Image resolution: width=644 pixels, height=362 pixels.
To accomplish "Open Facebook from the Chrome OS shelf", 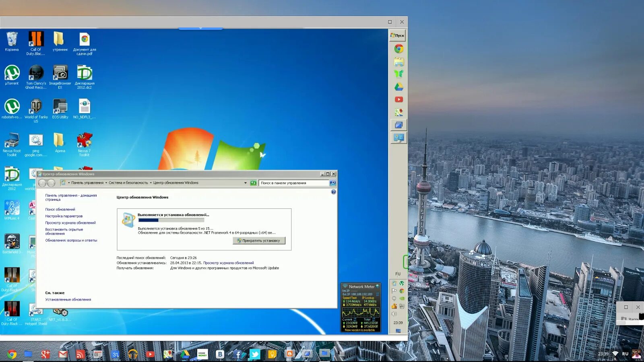I will [x=237, y=354].
